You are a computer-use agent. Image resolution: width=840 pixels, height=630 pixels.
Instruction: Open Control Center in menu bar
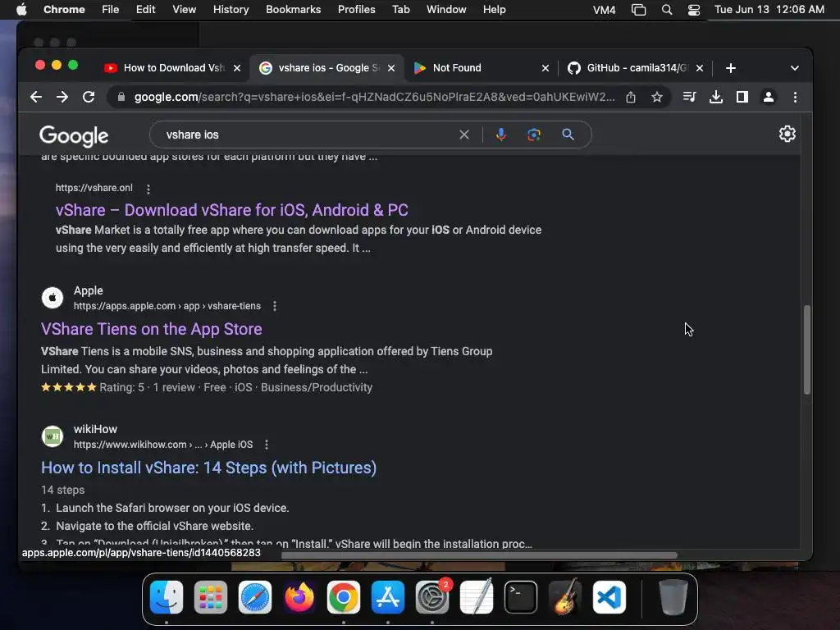pyautogui.click(x=694, y=10)
